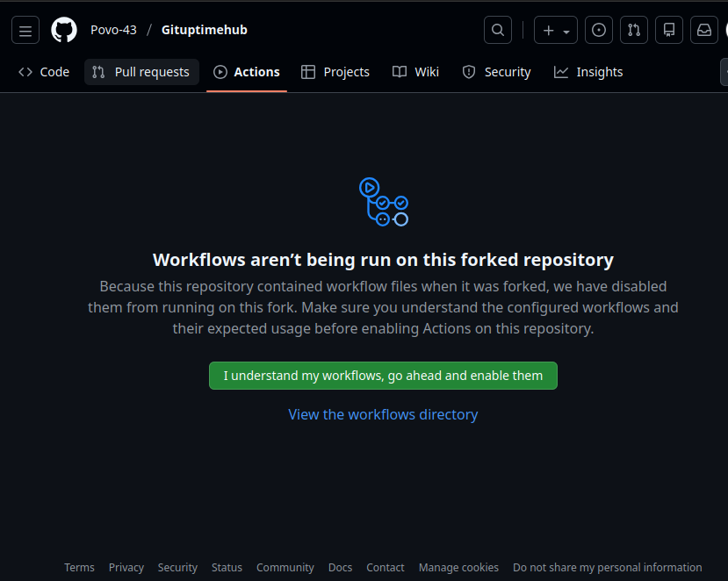This screenshot has width=728, height=581.
Task: Open Manage cookies in the footer
Action: click(458, 568)
